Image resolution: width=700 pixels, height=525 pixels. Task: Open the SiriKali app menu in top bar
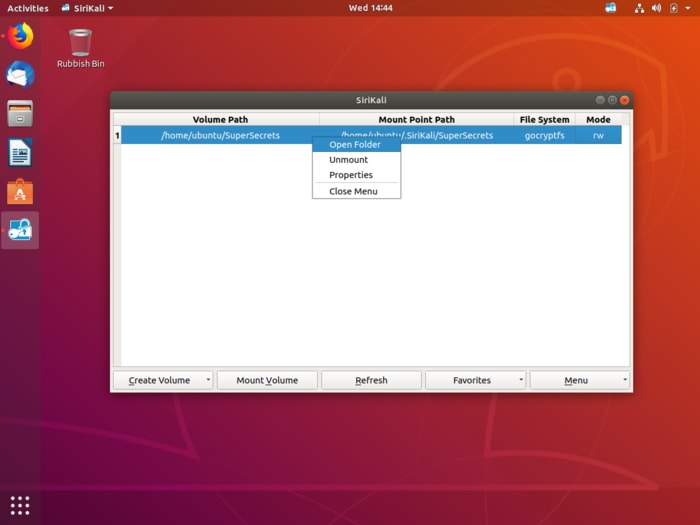point(87,8)
